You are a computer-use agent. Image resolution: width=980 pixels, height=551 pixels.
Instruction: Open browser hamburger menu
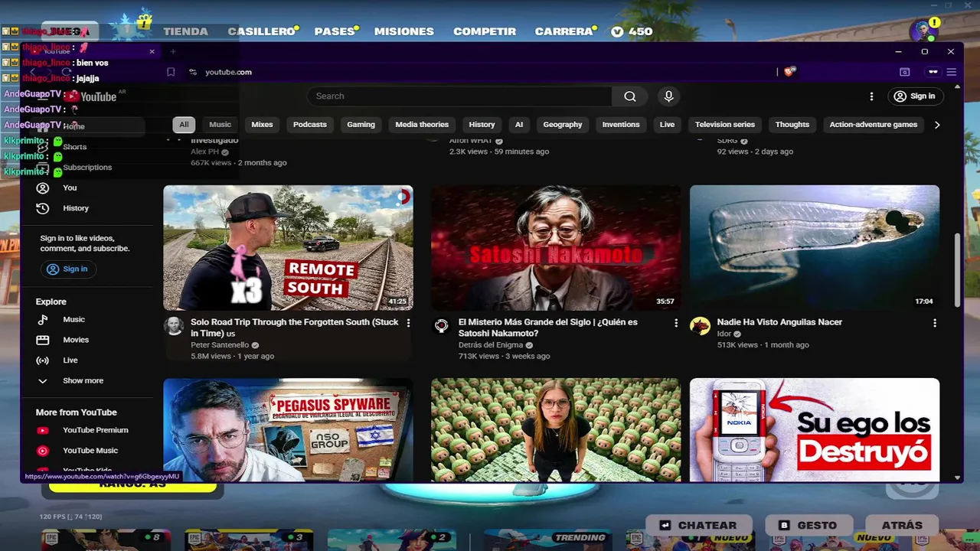[952, 72]
